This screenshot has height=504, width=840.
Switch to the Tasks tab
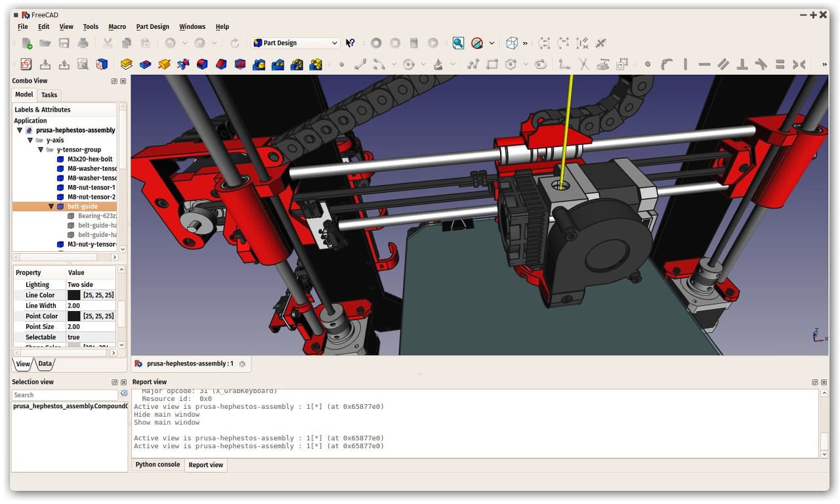(49, 94)
